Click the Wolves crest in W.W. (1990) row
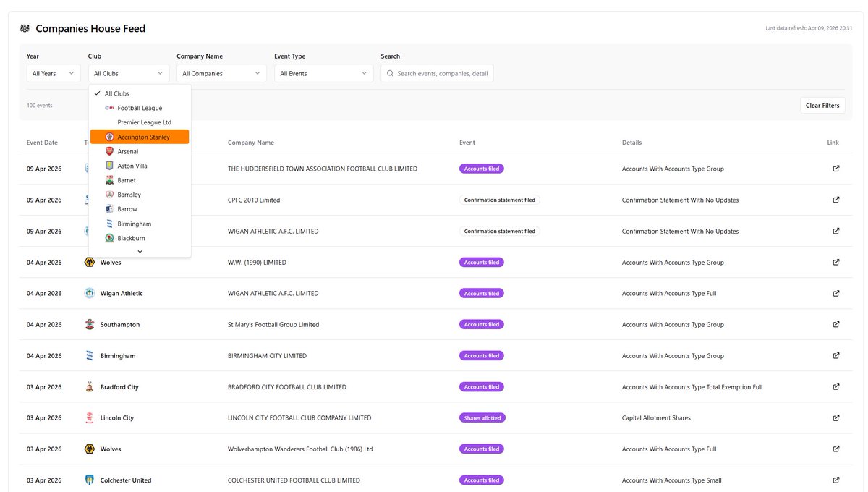Screen dimensions: 868x492 (x=90, y=262)
